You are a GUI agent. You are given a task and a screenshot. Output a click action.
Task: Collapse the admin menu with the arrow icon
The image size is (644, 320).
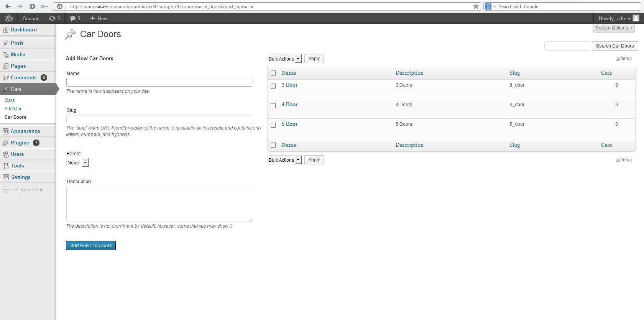[5, 190]
